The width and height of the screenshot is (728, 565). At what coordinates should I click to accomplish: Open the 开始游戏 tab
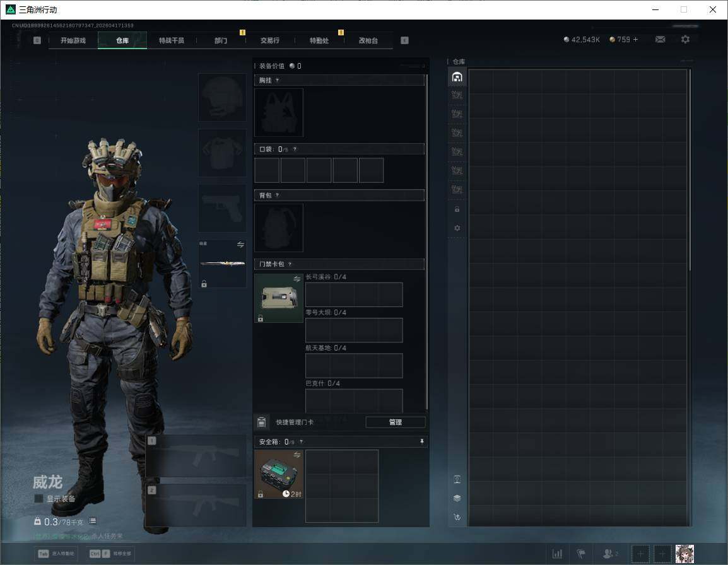point(73,40)
